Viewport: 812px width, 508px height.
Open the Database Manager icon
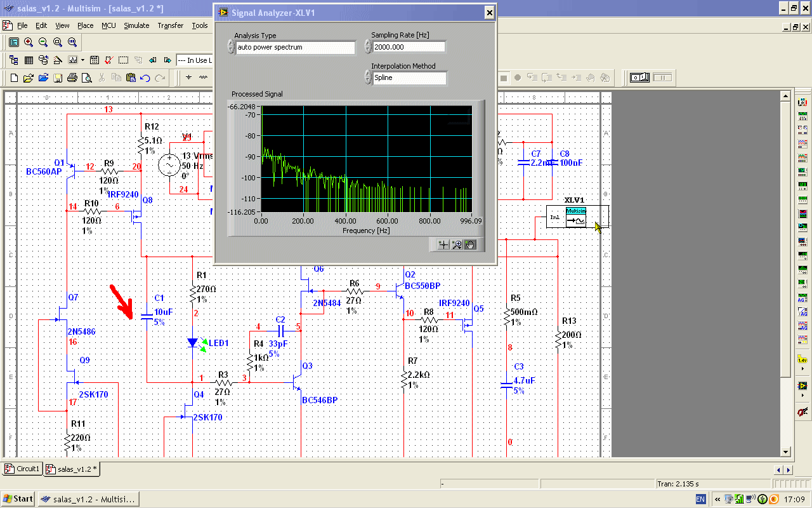click(x=43, y=60)
